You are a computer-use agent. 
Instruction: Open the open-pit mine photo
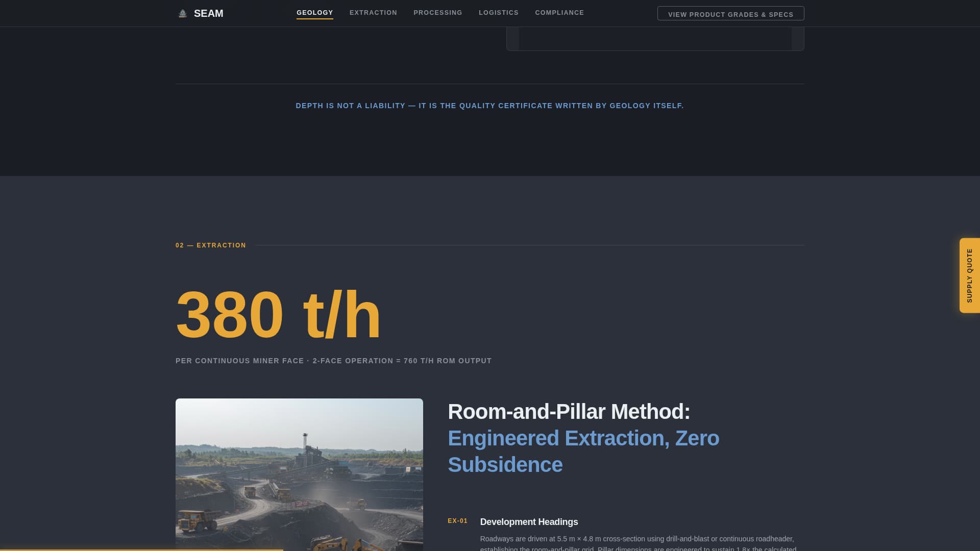coord(299,474)
